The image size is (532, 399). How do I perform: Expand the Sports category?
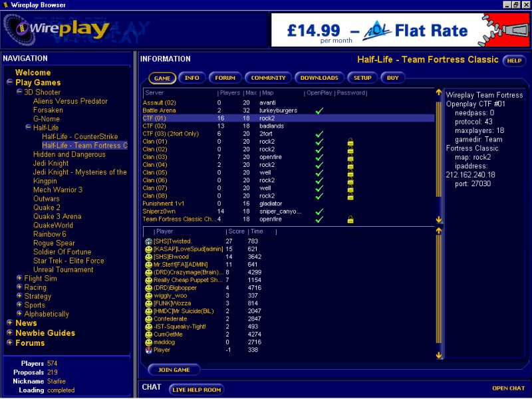[x=20, y=305]
